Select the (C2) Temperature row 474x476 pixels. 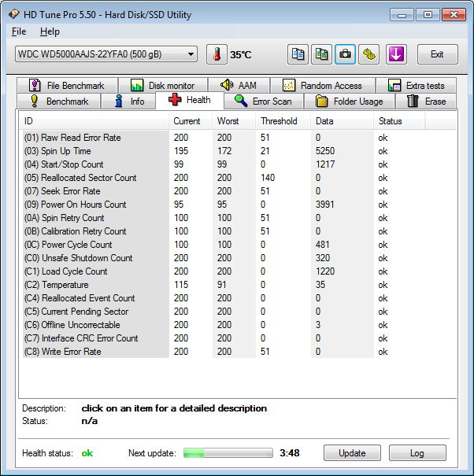pyautogui.click(x=239, y=285)
